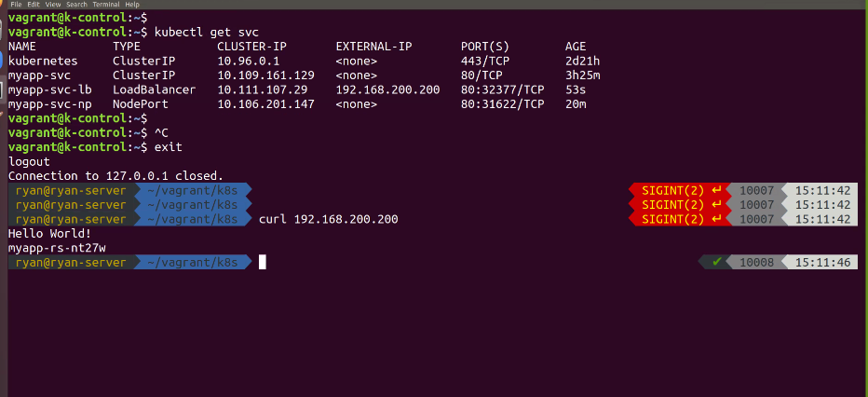Image resolution: width=868 pixels, height=397 pixels.
Task: Click the 'myapp-svc-np' service name
Action: (x=49, y=104)
